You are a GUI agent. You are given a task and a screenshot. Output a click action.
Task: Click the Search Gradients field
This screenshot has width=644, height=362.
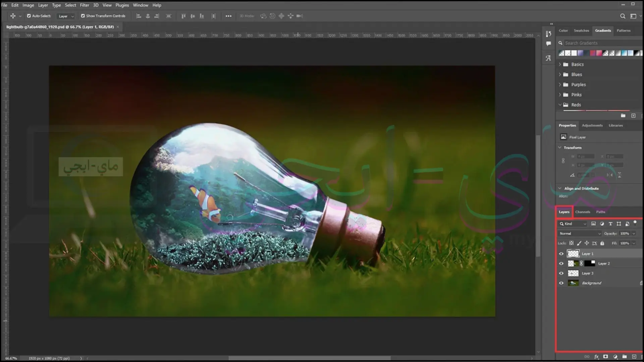click(603, 43)
